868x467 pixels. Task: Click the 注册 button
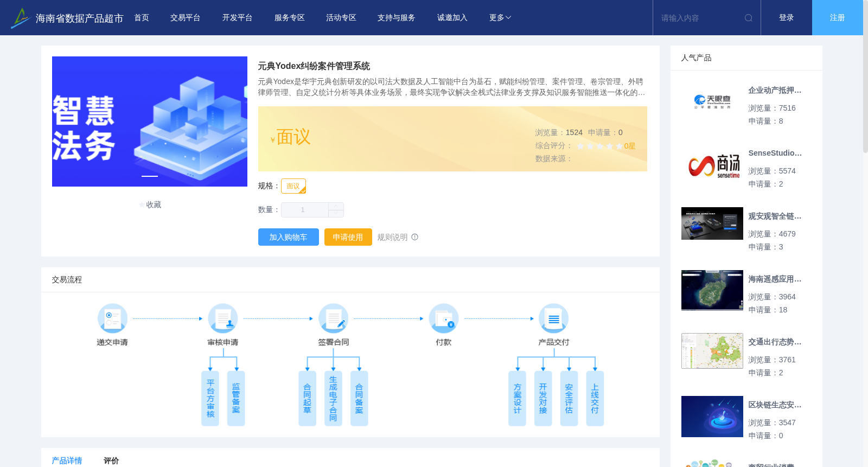click(x=838, y=18)
